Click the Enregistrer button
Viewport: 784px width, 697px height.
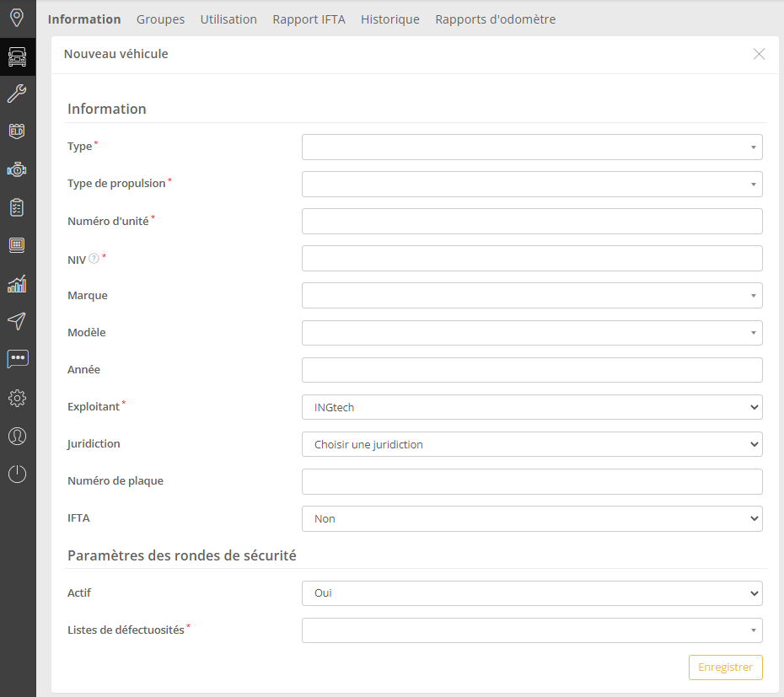pyautogui.click(x=725, y=667)
